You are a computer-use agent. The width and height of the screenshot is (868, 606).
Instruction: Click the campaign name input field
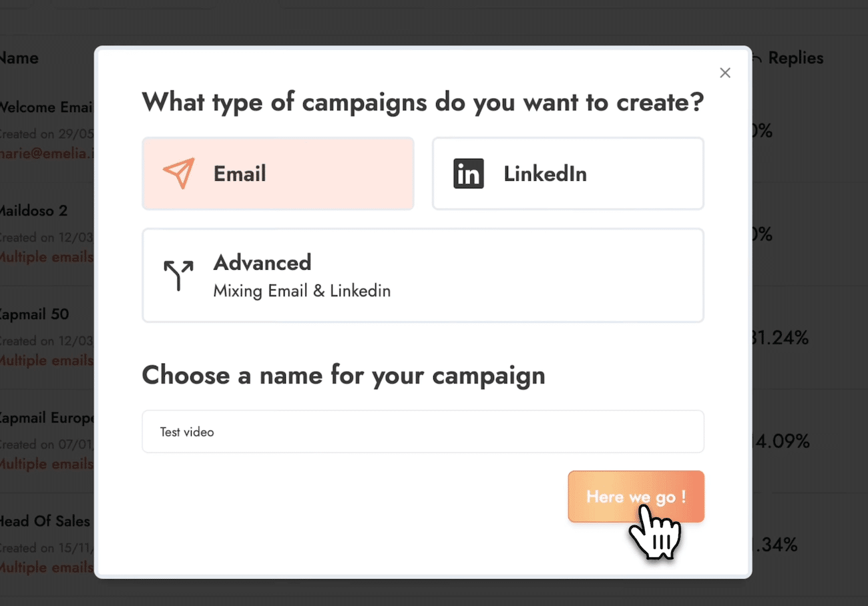(x=423, y=432)
